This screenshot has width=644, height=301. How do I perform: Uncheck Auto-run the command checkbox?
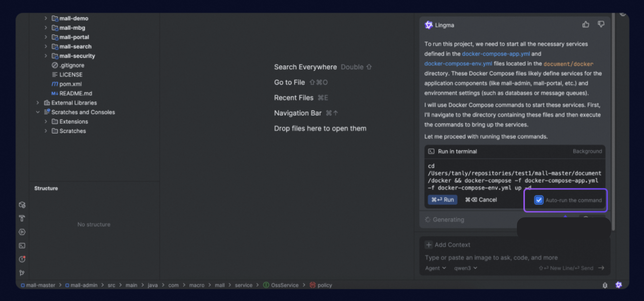[x=539, y=200]
